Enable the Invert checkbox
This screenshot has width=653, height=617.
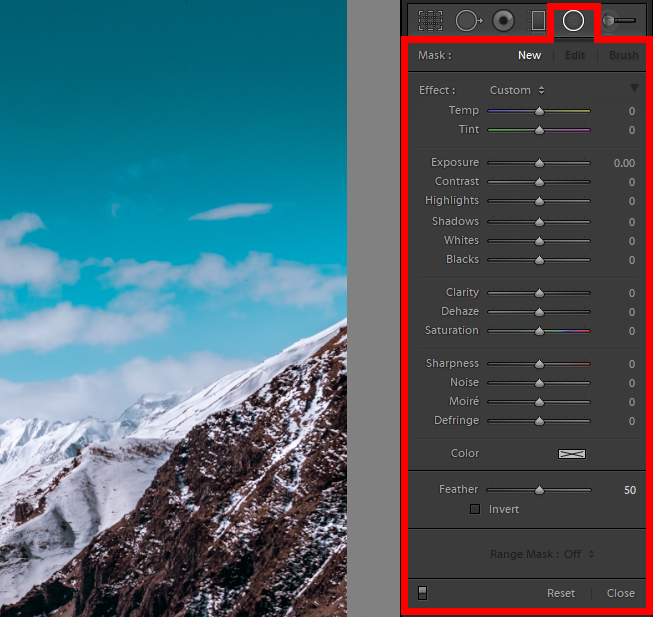tap(475, 510)
